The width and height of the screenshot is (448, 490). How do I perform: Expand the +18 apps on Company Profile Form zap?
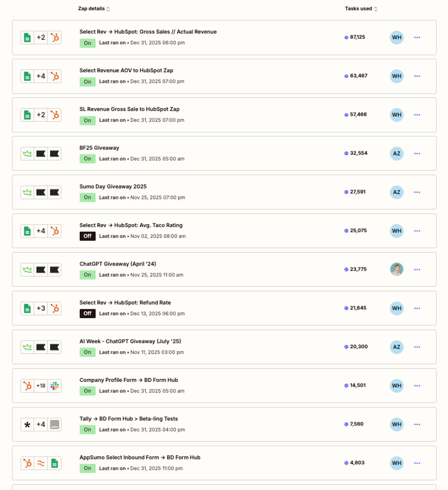[41, 386]
